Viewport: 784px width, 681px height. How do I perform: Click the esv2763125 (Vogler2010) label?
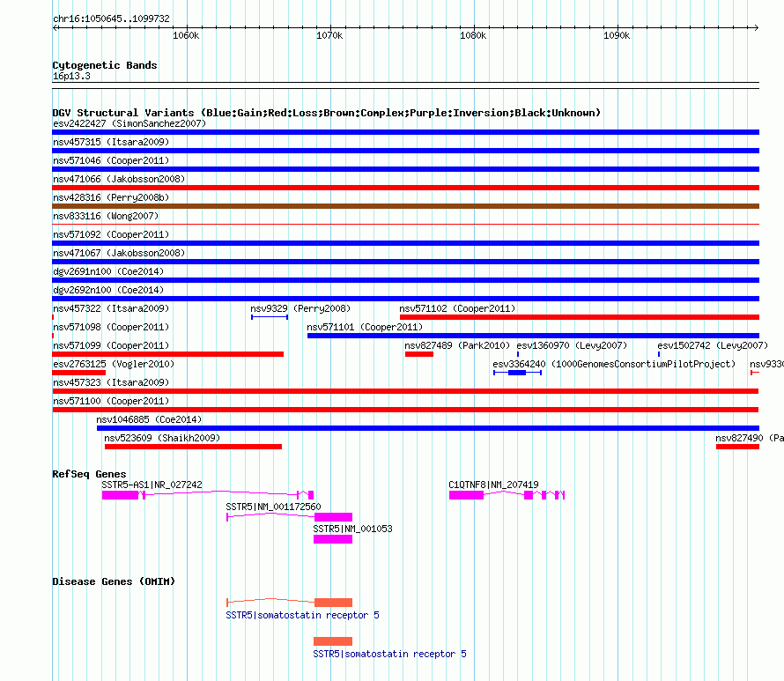point(114,364)
